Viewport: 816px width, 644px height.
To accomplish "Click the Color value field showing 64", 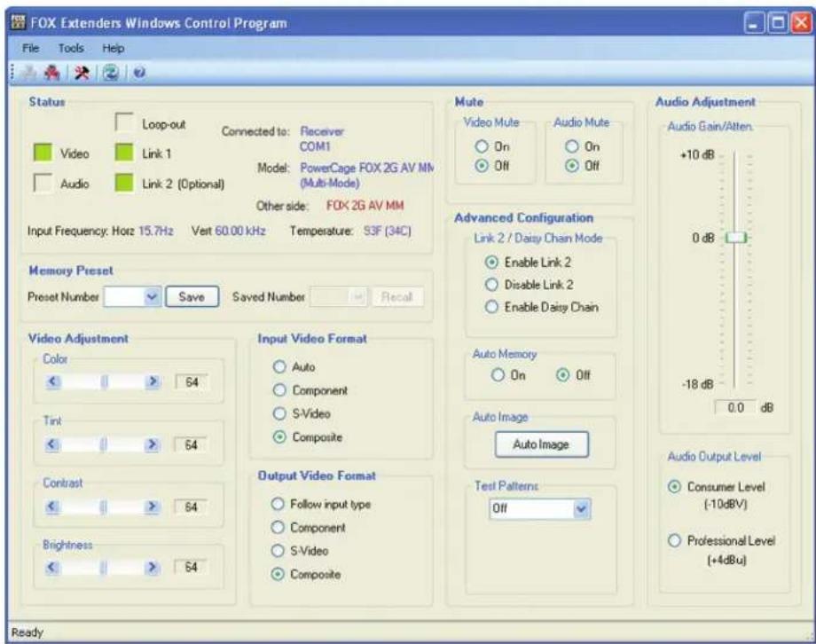I will 191,382.
